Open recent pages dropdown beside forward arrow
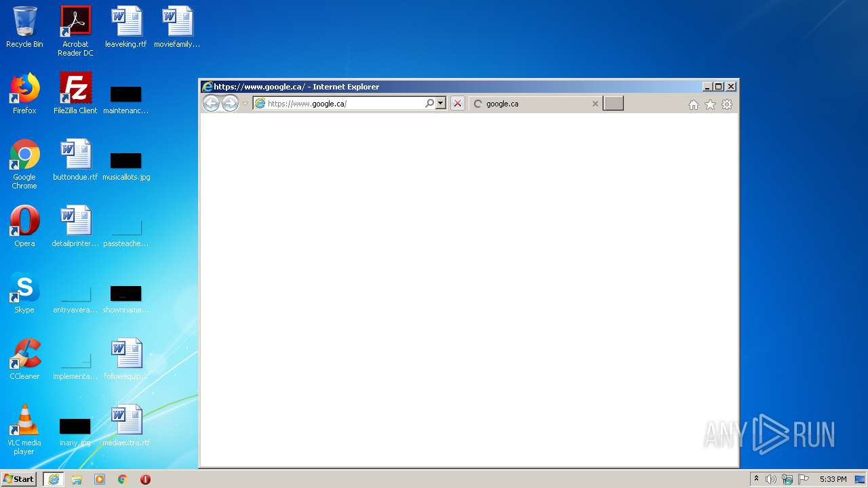 245,104
